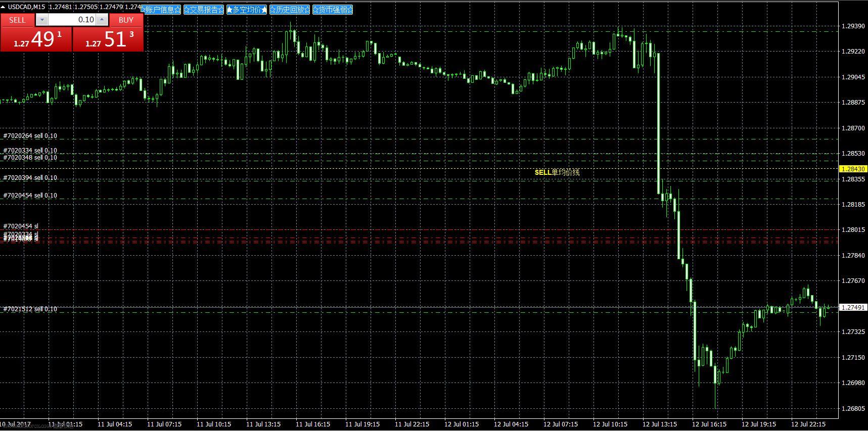Select order label #7020348 sell 0.10
868x431 pixels.
pos(30,158)
